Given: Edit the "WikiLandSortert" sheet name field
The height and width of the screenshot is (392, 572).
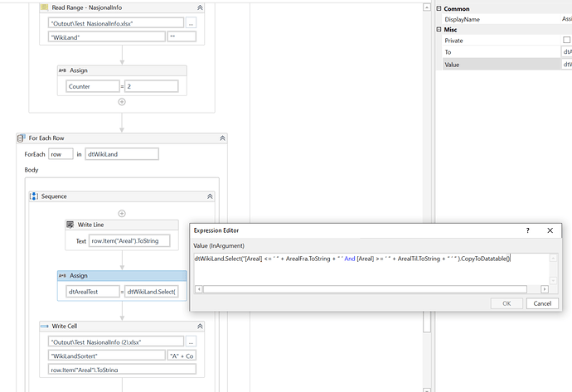Looking at the screenshot, I should coord(106,356).
